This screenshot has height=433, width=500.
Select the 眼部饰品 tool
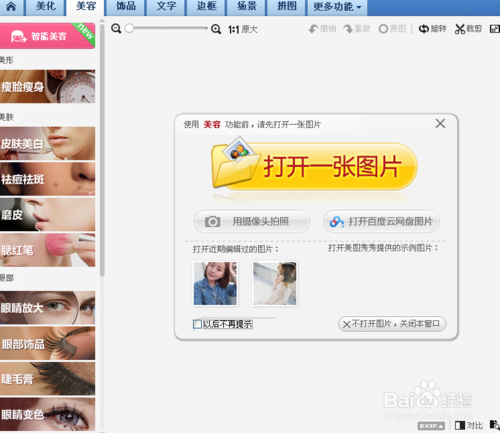point(47,343)
